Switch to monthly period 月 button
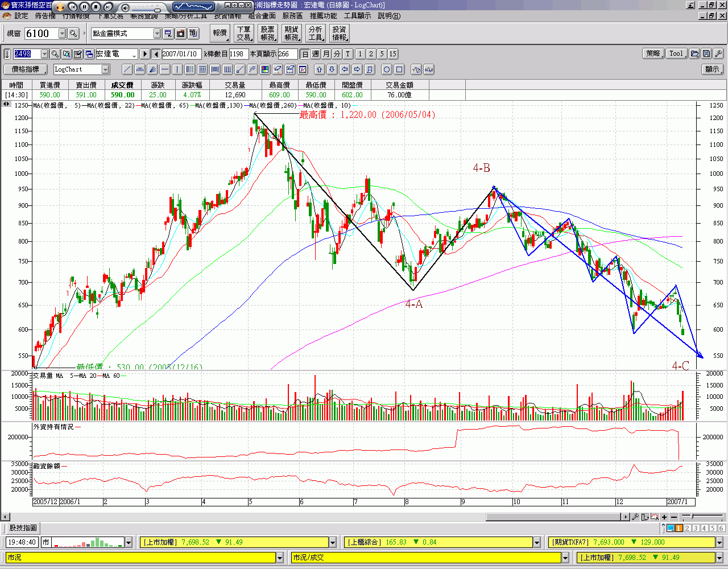Viewport: 728px width, 569px height. (326, 54)
